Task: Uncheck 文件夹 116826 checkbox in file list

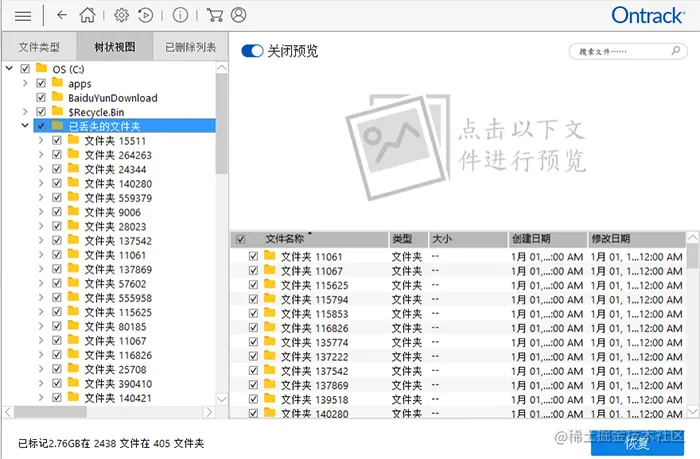Action: coord(253,328)
